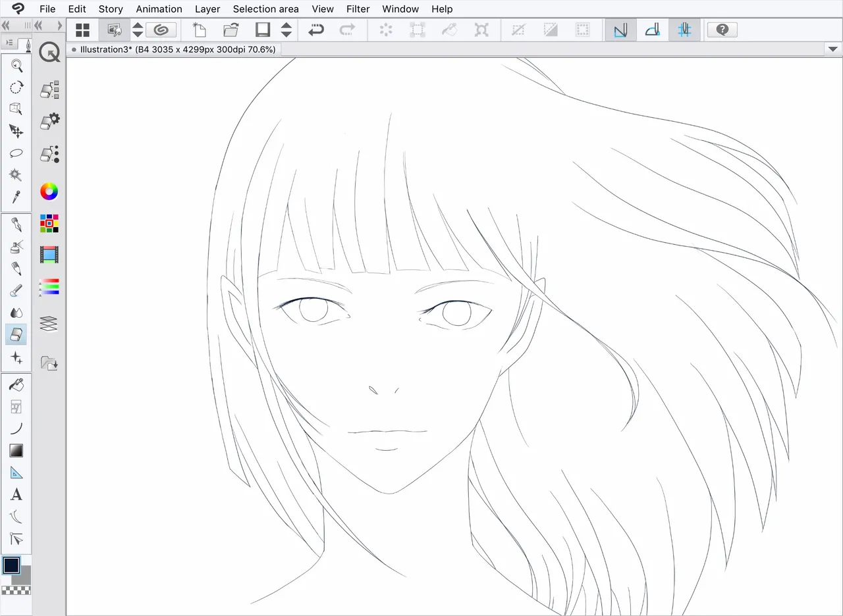The height and width of the screenshot is (616, 843).
Task: Select the pen nib tool palette tab
Action: (x=26, y=45)
